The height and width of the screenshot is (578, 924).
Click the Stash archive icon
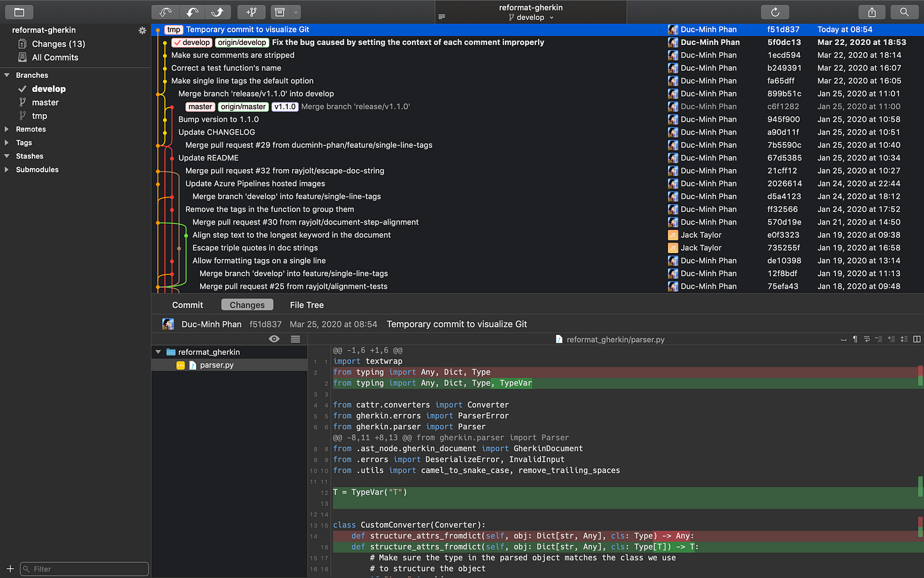(280, 12)
